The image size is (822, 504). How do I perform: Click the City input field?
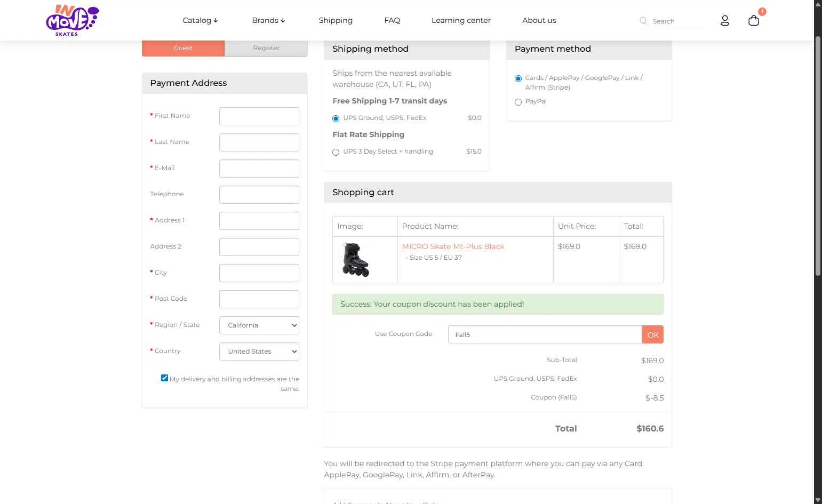coord(259,273)
